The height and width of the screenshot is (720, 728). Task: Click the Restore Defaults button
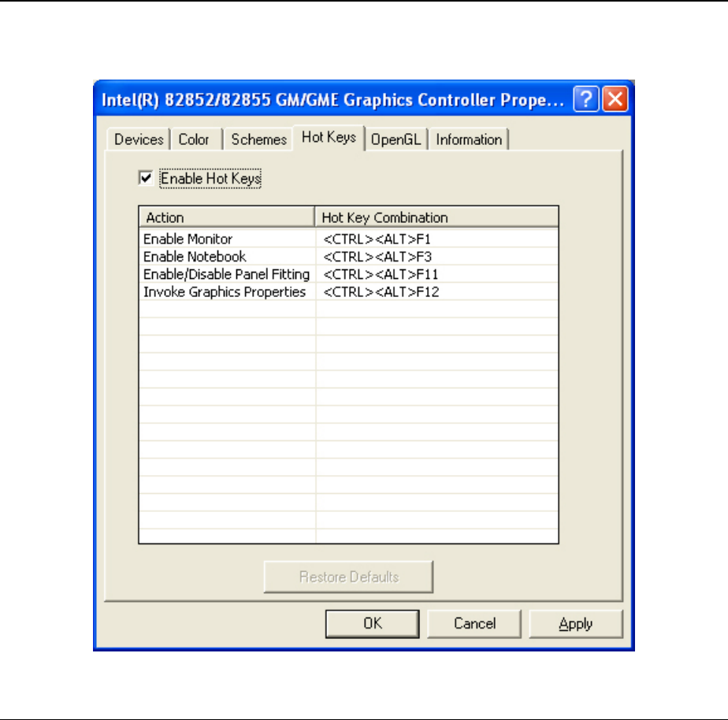point(349,577)
